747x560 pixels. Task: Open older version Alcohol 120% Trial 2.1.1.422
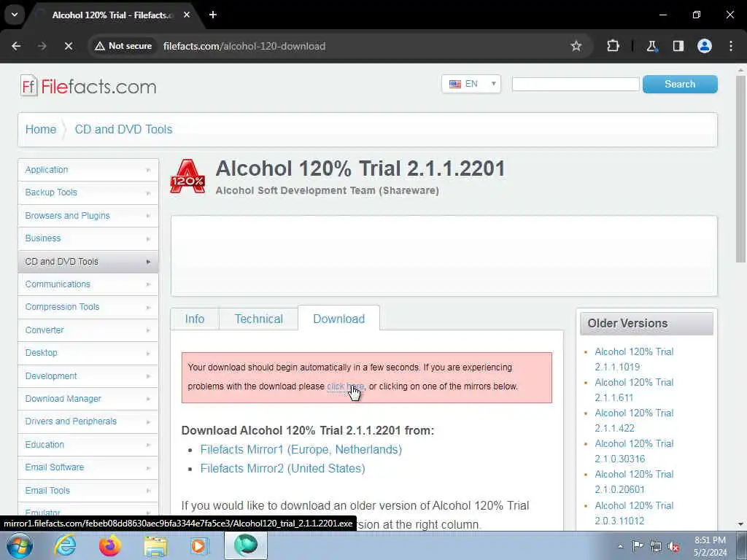(634, 421)
